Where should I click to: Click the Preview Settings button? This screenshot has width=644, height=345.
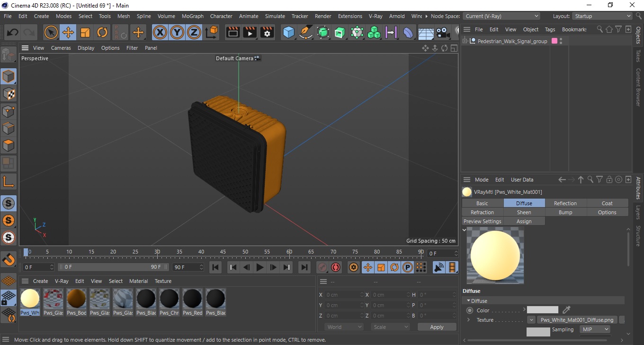coord(483,221)
